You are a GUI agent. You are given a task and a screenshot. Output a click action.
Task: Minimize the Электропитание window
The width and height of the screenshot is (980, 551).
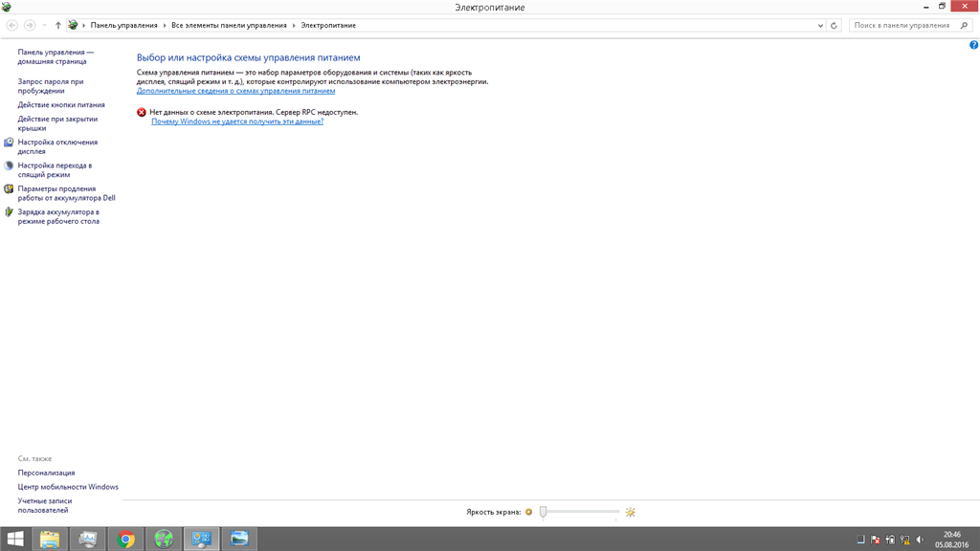(x=926, y=7)
